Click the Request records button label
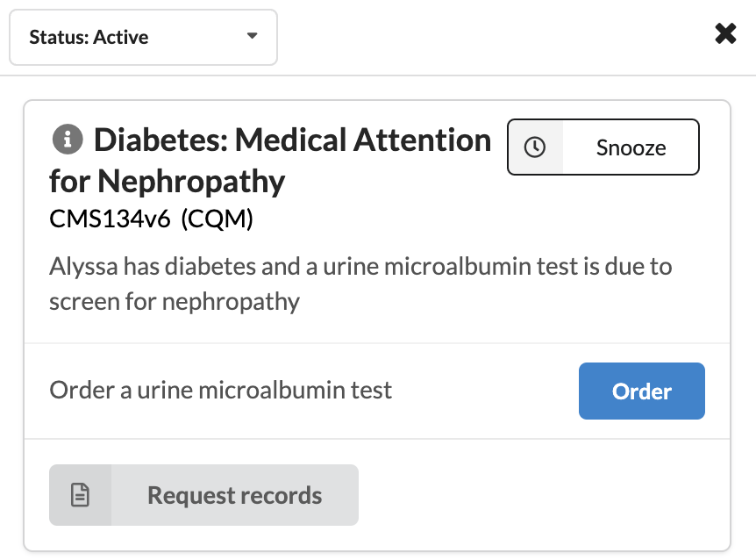This screenshot has height=560, width=756. click(234, 495)
